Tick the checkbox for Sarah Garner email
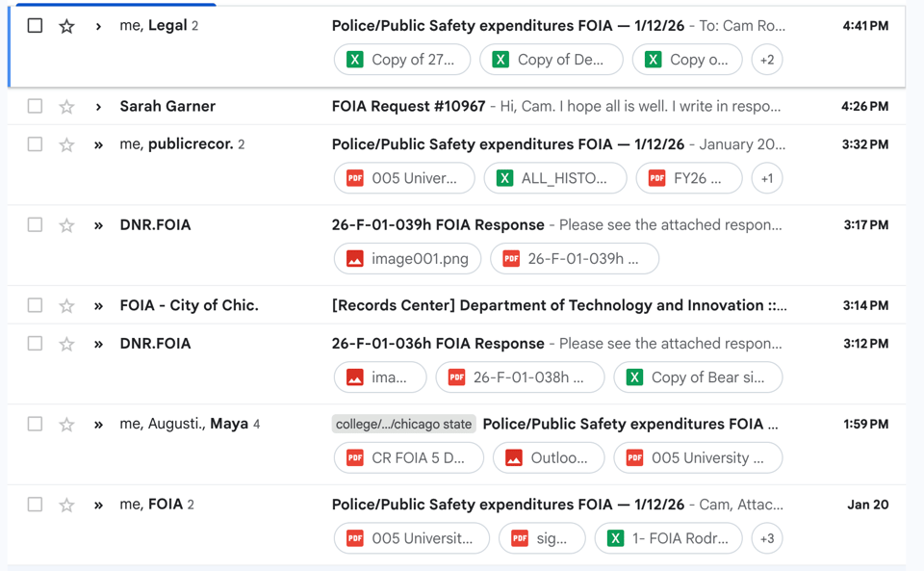Image resolution: width=924 pixels, height=571 pixels. click(35, 106)
